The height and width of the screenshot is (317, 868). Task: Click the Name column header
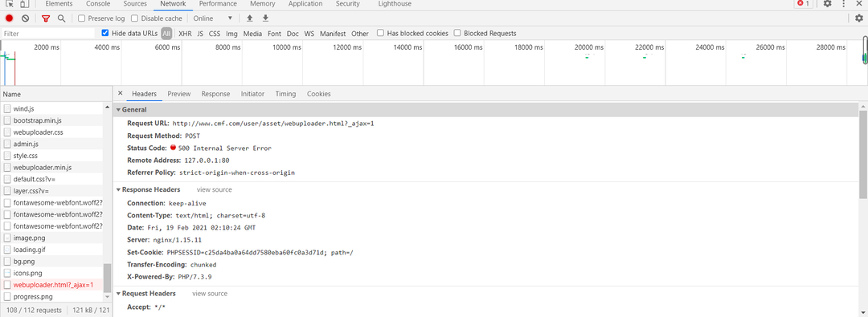click(55, 94)
